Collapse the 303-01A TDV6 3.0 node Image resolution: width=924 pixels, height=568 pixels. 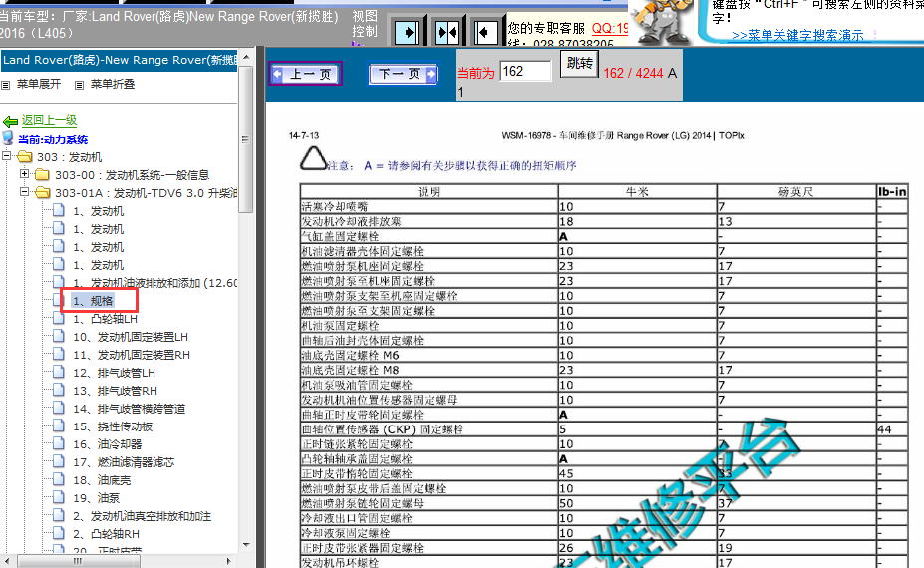click(x=24, y=191)
